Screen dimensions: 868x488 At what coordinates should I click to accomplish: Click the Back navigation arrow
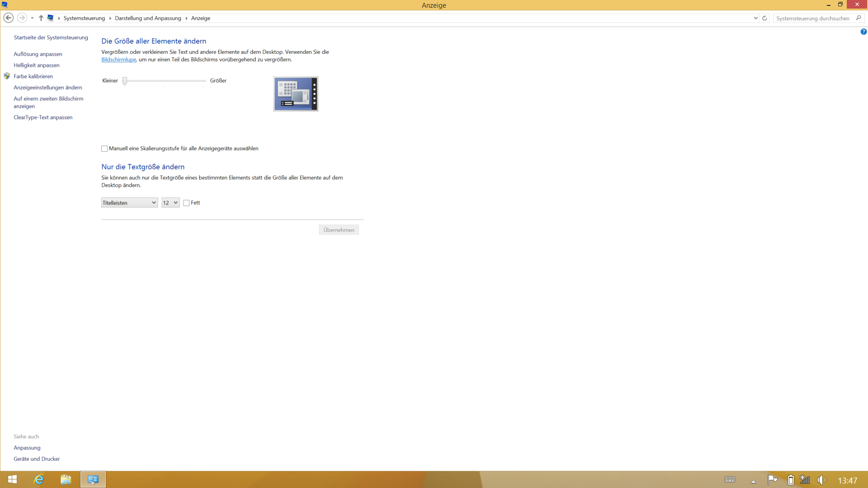tap(9, 18)
